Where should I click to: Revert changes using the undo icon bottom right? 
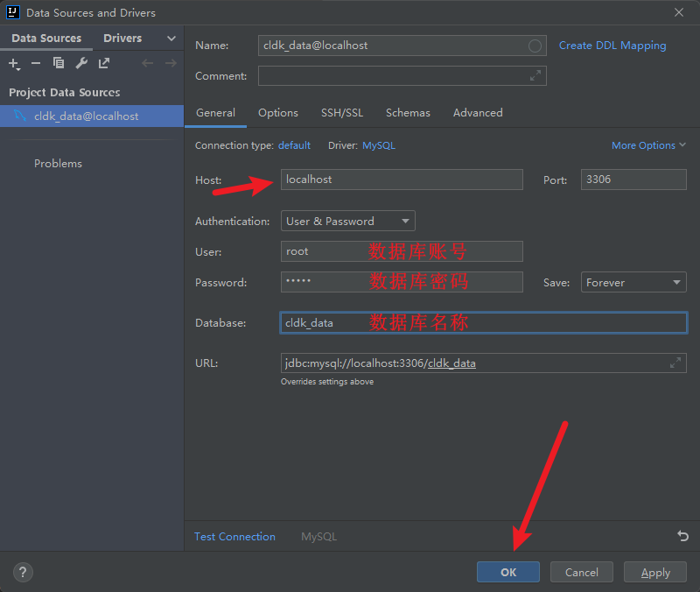[x=682, y=535]
